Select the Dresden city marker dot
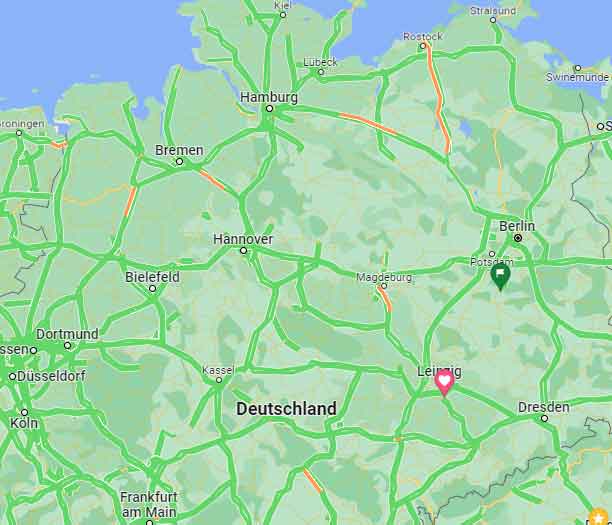This screenshot has width=612, height=525. click(544, 418)
